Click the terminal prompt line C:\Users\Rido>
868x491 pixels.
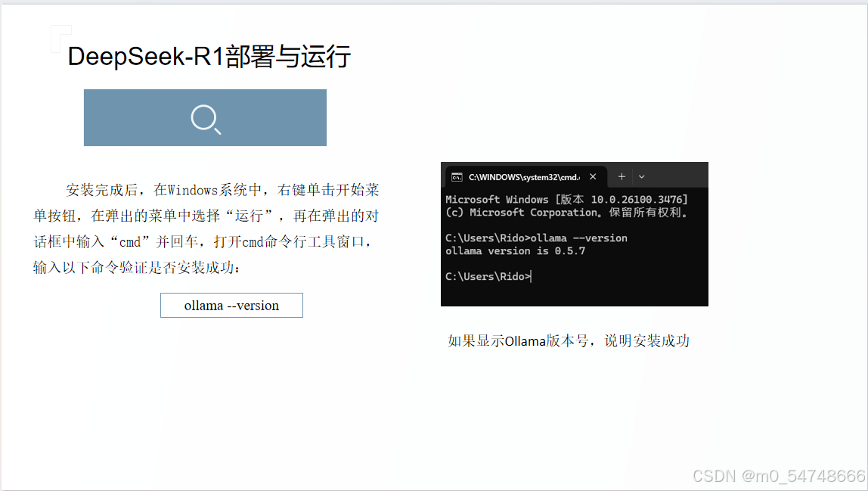[488, 277]
